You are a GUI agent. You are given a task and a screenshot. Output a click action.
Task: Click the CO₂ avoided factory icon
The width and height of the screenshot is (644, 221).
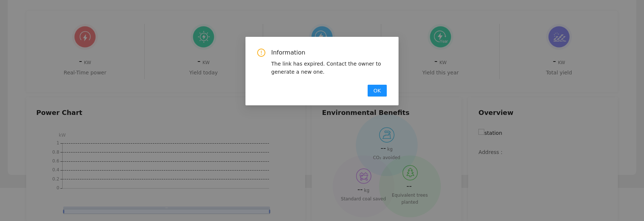tap(386, 135)
